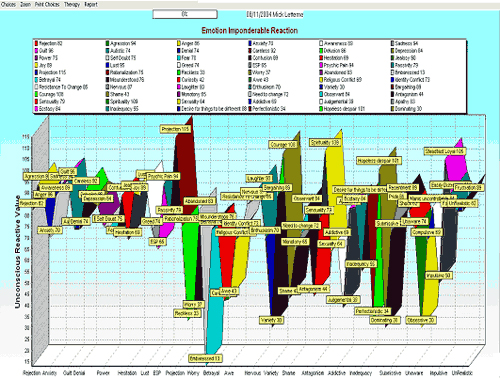Click the Hopeless despair 101 chart data label
The image size is (500, 379).
point(378,161)
